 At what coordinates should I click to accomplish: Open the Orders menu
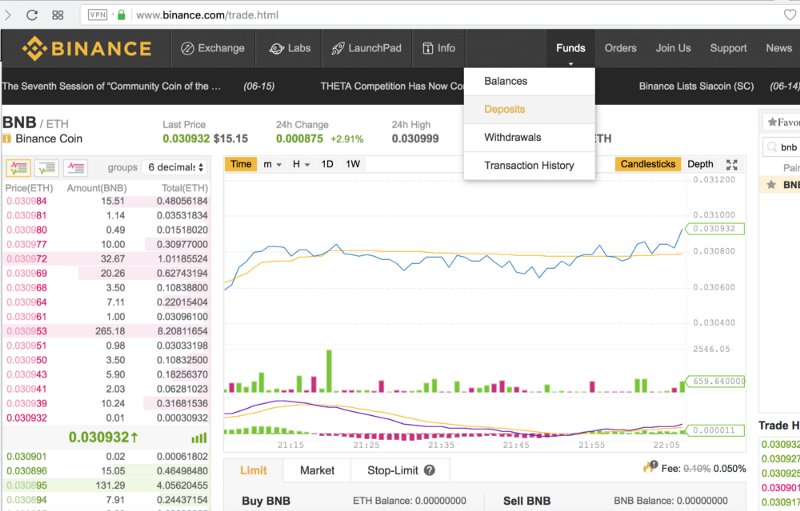[x=620, y=48]
